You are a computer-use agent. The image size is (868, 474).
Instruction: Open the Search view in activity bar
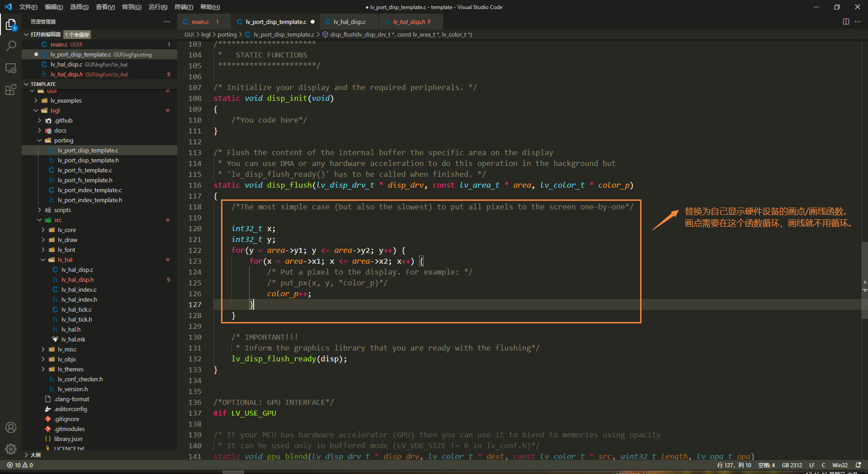click(x=11, y=46)
